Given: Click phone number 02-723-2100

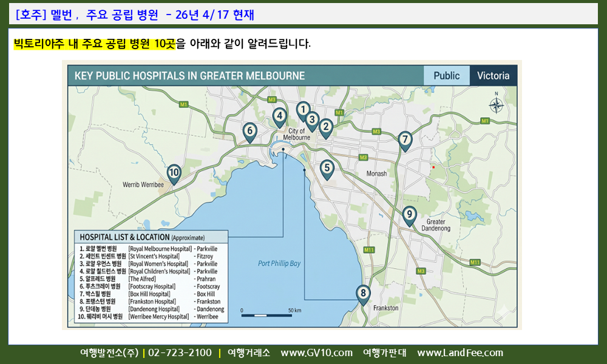Looking at the screenshot, I should coord(180,353).
